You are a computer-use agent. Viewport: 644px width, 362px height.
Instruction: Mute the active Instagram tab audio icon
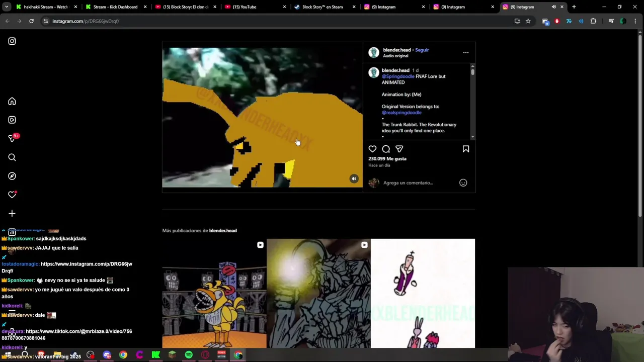pyautogui.click(x=554, y=7)
